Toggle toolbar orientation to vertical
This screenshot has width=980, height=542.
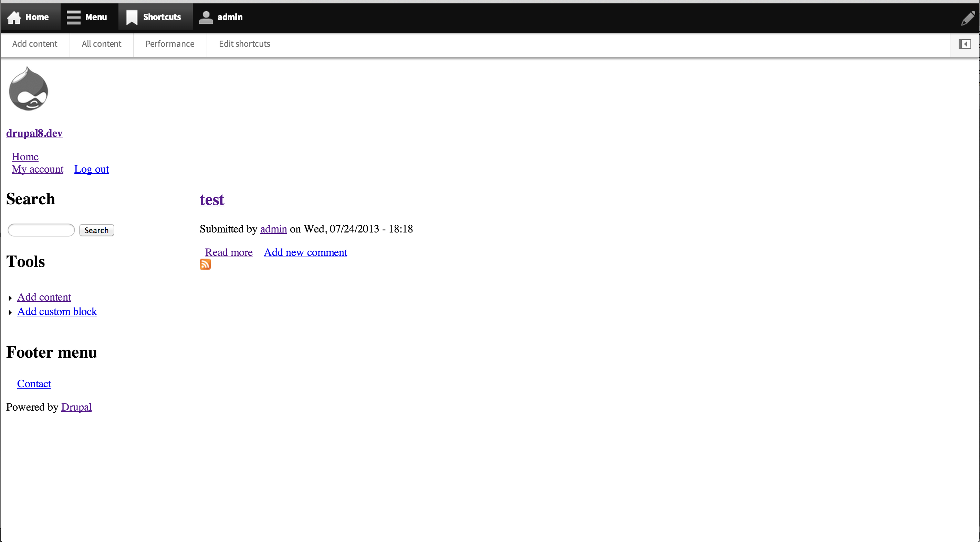click(x=965, y=44)
